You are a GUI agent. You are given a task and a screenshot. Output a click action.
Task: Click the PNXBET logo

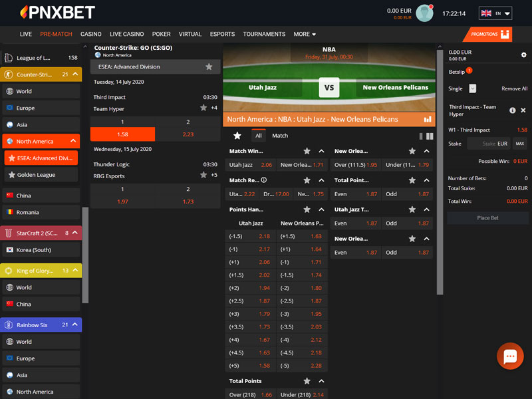(57, 13)
